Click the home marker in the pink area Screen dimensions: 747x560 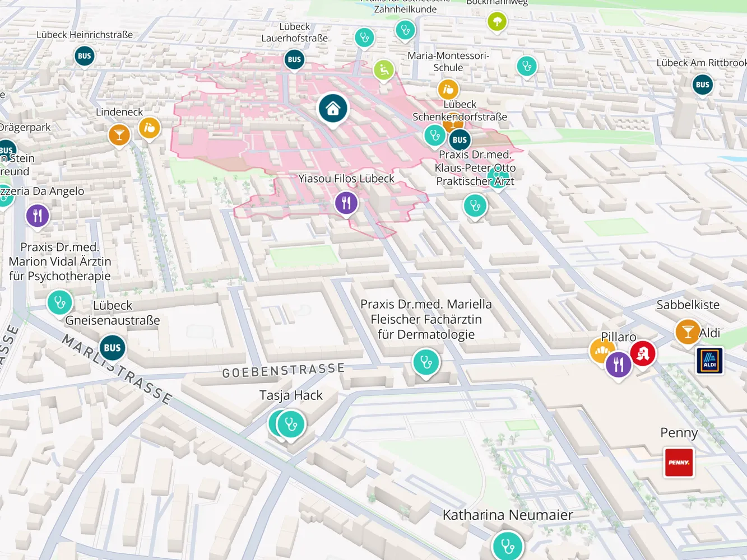click(333, 108)
